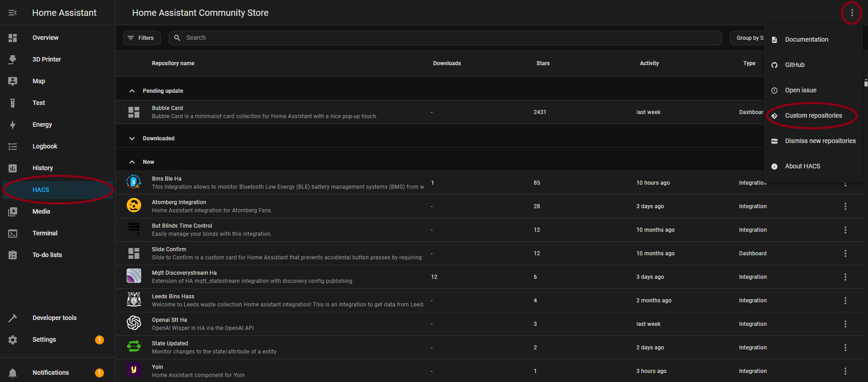
Task: Collapse the Pending update group
Action: click(132, 91)
